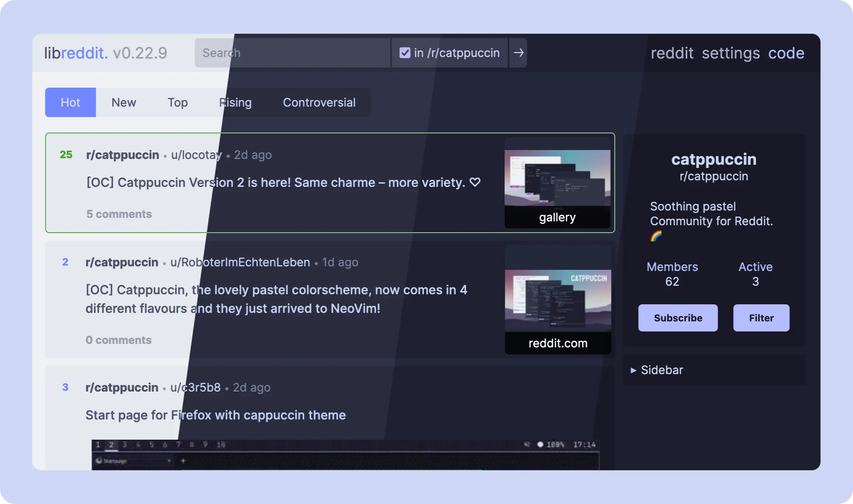The height and width of the screenshot is (504, 853).
Task: Click the rainbow emoji in community description
Action: [x=656, y=236]
